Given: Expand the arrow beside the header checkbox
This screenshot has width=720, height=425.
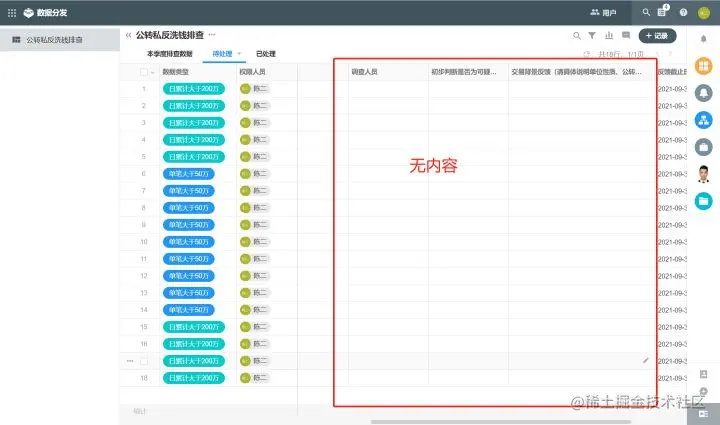Looking at the screenshot, I should 152,73.
